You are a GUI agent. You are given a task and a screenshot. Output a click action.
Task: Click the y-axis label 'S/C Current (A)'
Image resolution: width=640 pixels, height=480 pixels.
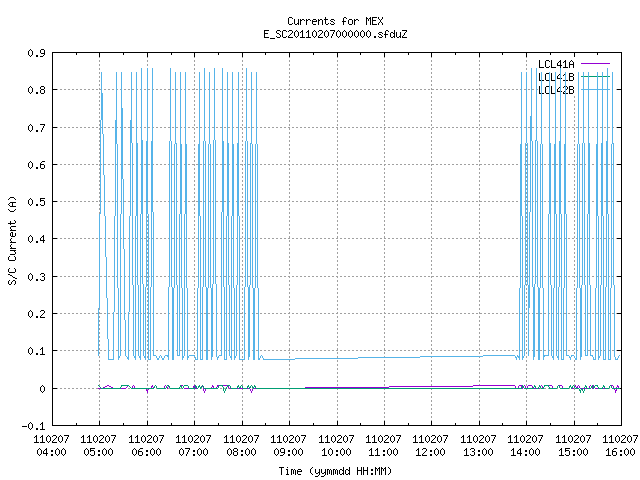[x=13, y=241]
